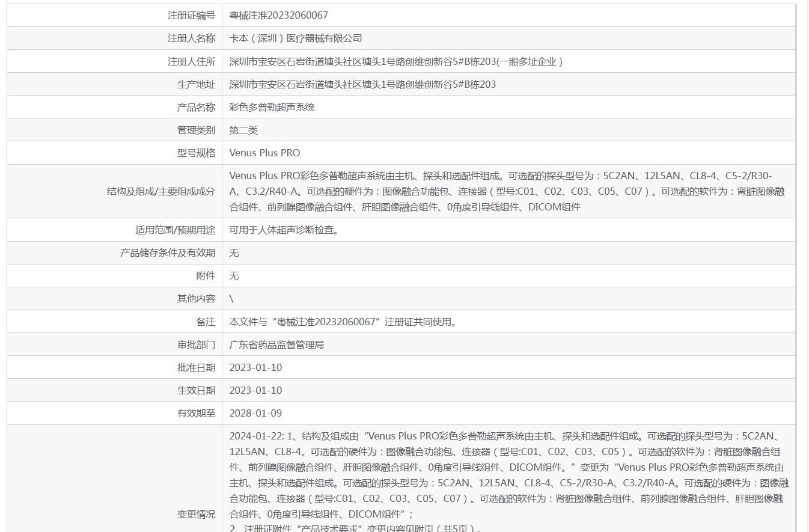Click the 变更情况 label cell
Screen dimensions: 809x532
point(114,478)
